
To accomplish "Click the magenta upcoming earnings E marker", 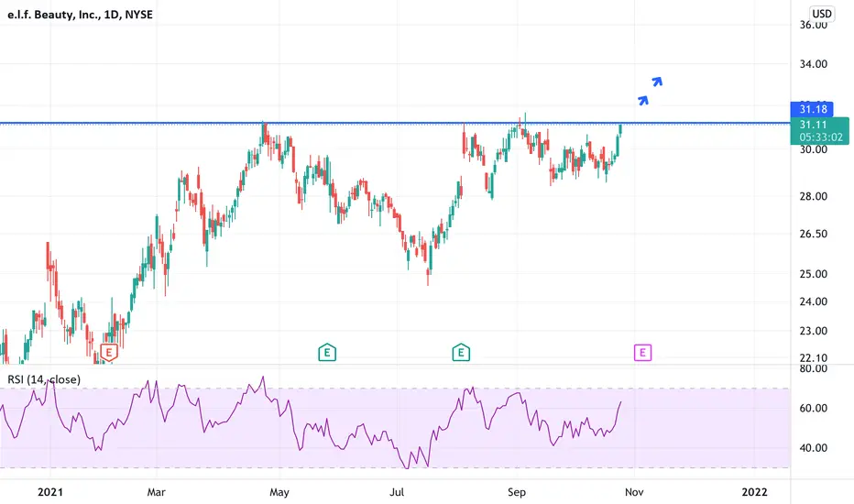I will click(x=642, y=353).
